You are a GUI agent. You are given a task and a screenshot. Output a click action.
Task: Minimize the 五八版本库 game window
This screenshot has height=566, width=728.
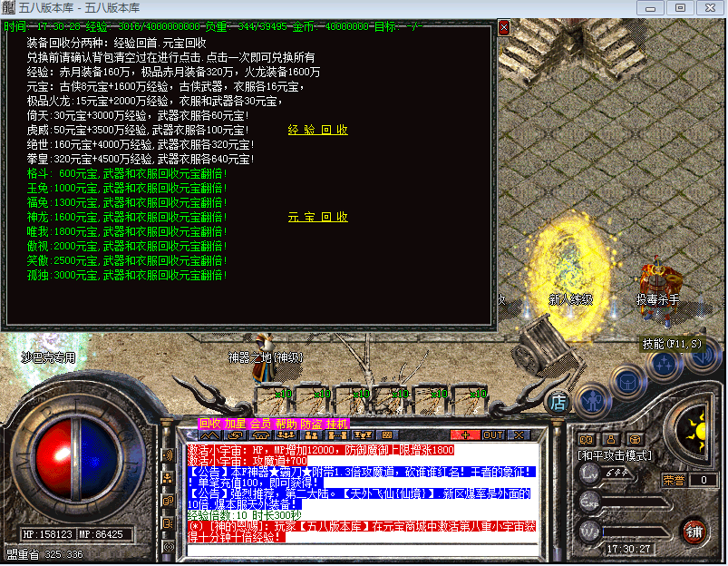[650, 8]
